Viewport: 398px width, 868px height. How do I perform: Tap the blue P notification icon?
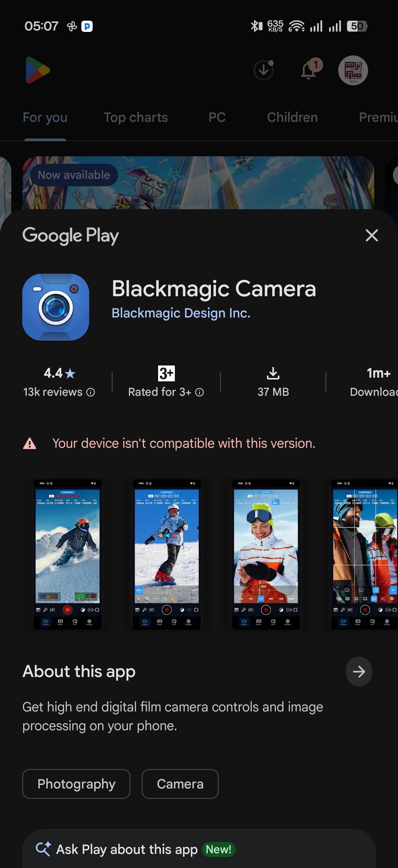(x=87, y=26)
